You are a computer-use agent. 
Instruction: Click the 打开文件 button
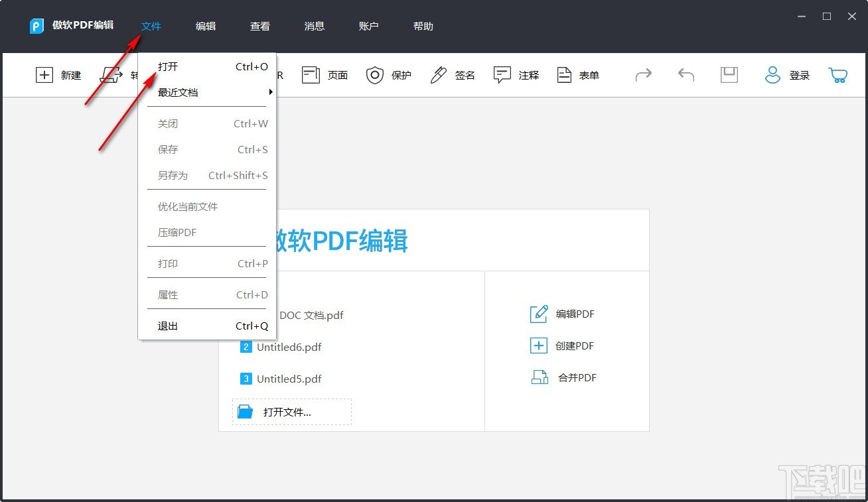[x=291, y=411]
